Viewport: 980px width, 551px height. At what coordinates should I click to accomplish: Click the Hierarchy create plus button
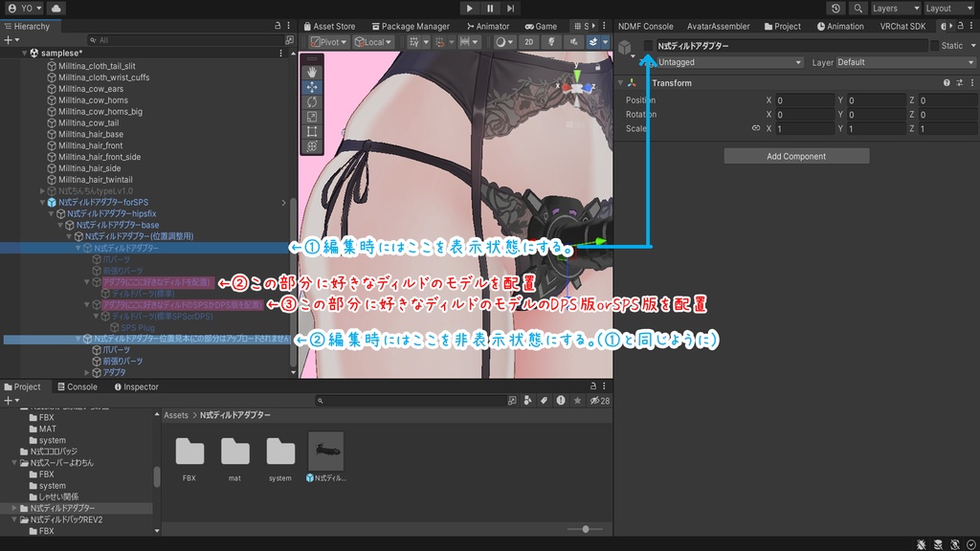click(x=8, y=40)
